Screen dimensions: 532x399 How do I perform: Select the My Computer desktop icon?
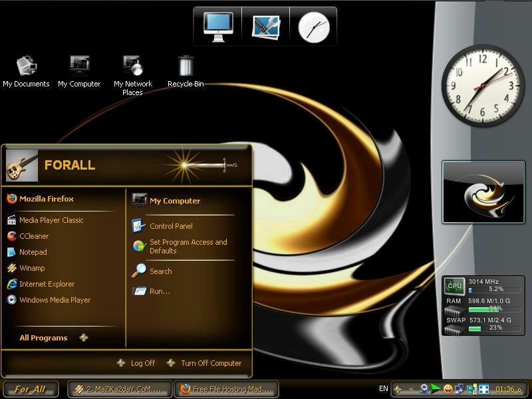(79, 72)
